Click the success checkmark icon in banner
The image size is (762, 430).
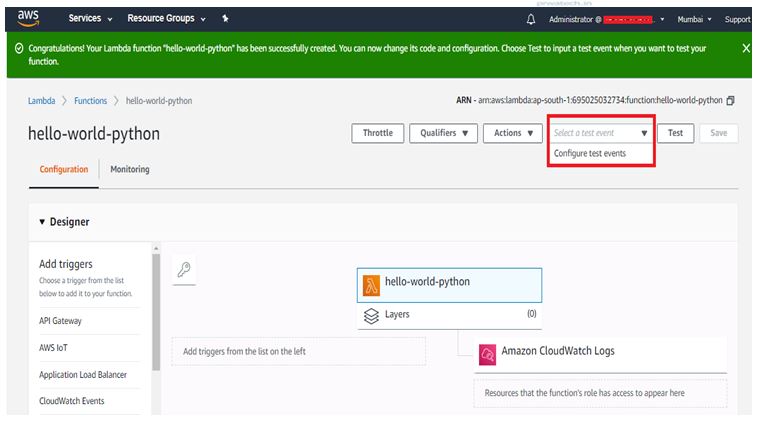pyautogui.click(x=19, y=49)
